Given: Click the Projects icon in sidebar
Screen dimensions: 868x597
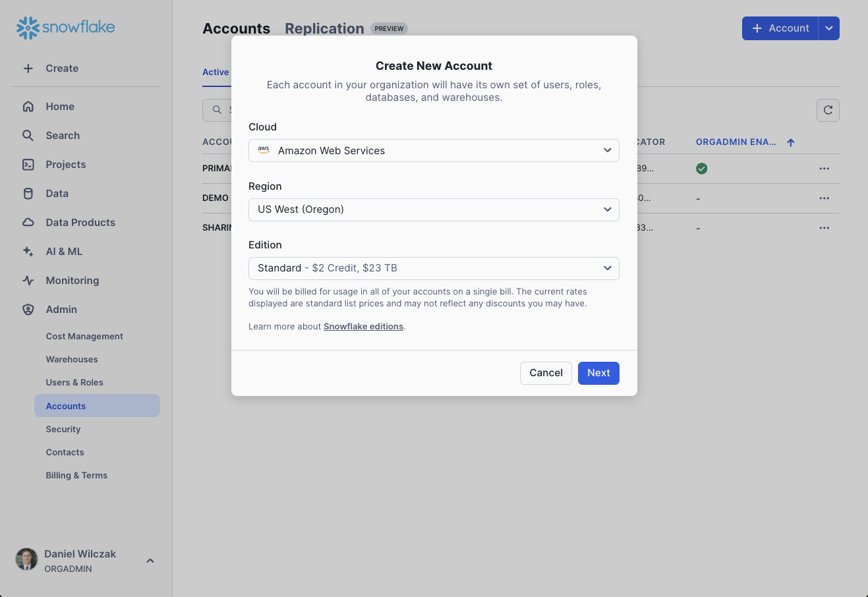Looking at the screenshot, I should [x=28, y=165].
